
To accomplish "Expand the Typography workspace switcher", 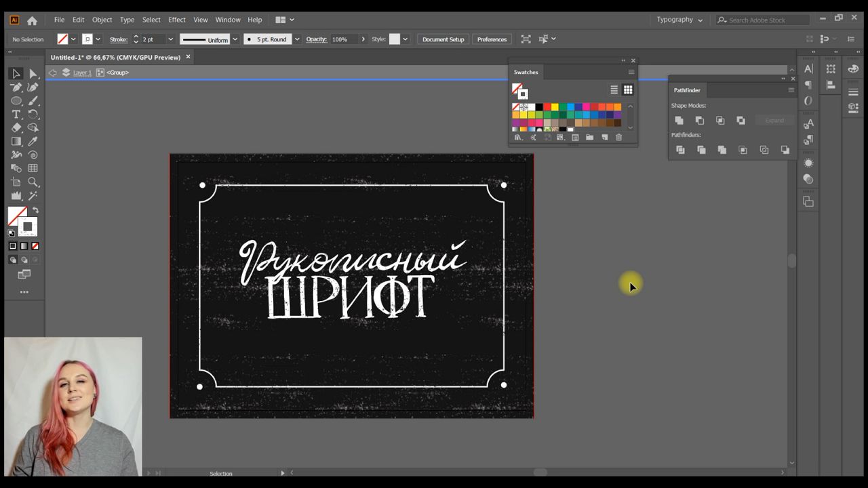I will pyautogui.click(x=679, y=20).
